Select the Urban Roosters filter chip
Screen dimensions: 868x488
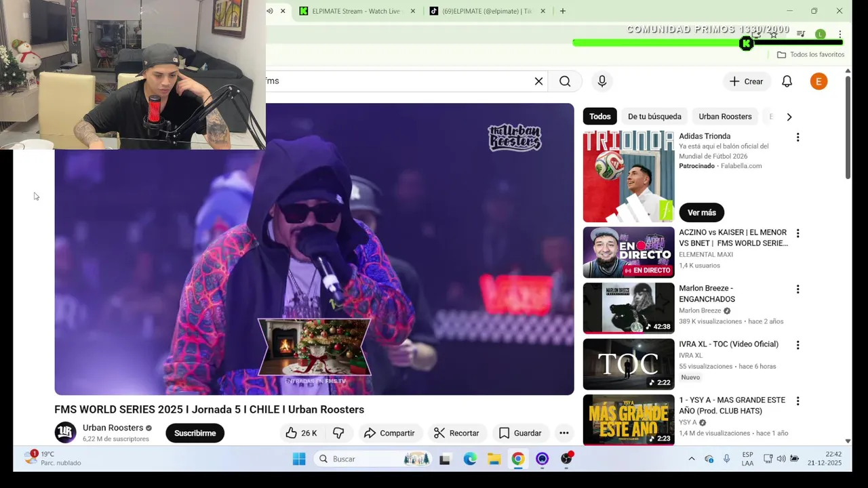[x=725, y=117]
